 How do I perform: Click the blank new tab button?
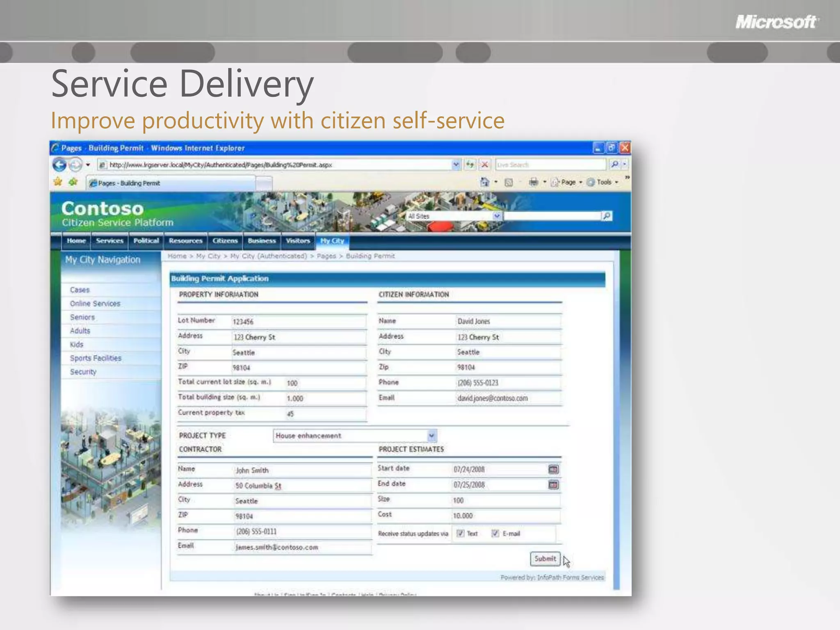pos(264,183)
